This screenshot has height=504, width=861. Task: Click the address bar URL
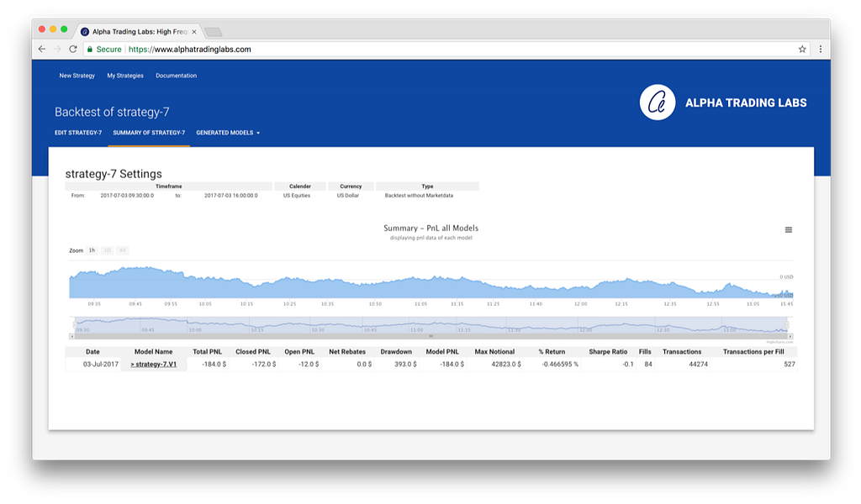(x=189, y=49)
